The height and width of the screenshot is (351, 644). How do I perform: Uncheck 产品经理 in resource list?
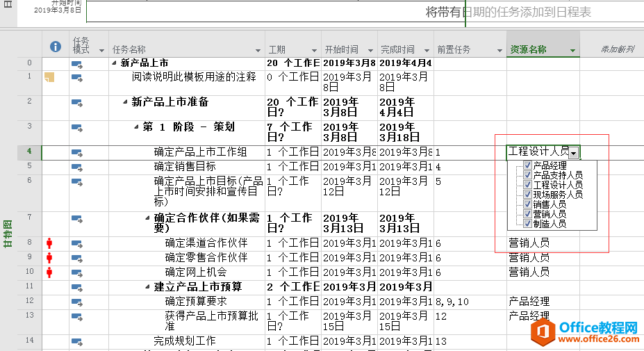(x=528, y=165)
